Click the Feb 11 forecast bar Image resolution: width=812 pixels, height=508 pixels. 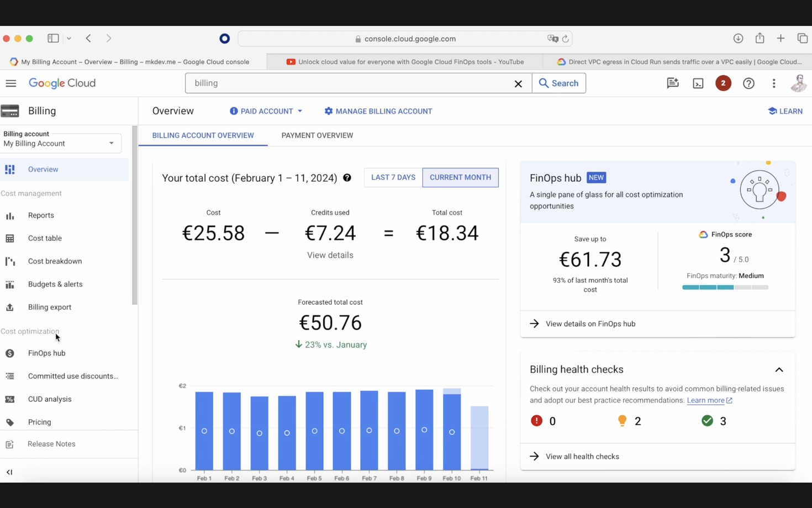[479, 438]
